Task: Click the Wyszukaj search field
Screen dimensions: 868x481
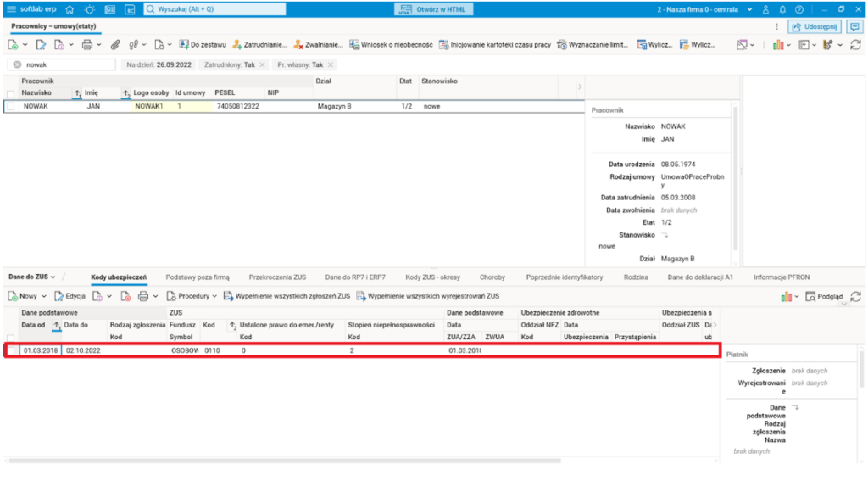Action: pos(214,9)
